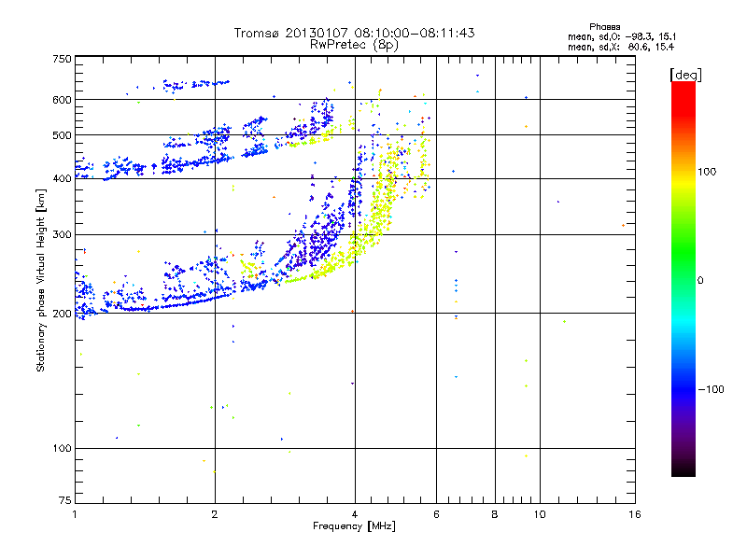Select the 'mean, sd,X: 80.6, 15.4' line
This screenshot has height=560, width=747.
(x=621, y=47)
